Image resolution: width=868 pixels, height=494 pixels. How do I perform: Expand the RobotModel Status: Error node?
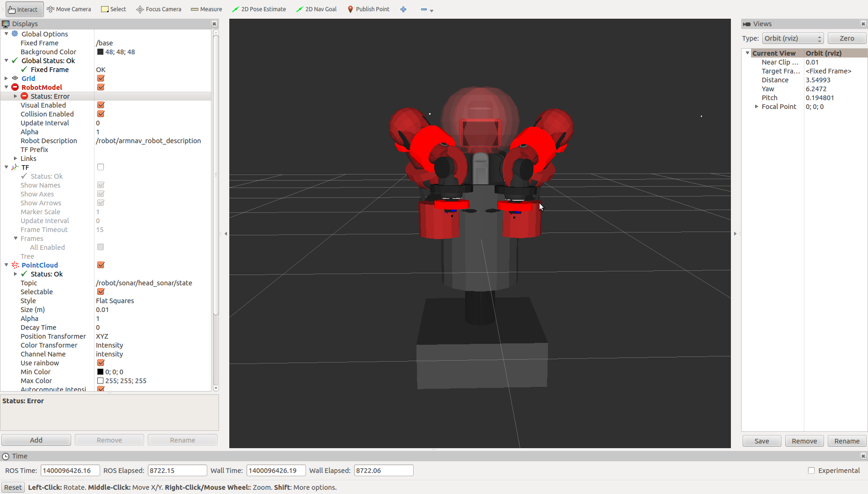[x=15, y=96]
